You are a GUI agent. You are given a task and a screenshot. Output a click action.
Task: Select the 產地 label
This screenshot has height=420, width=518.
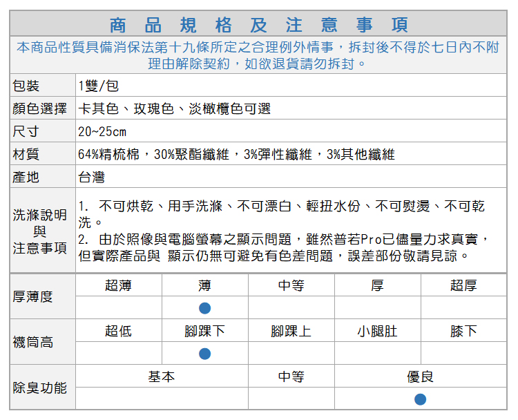26,177
